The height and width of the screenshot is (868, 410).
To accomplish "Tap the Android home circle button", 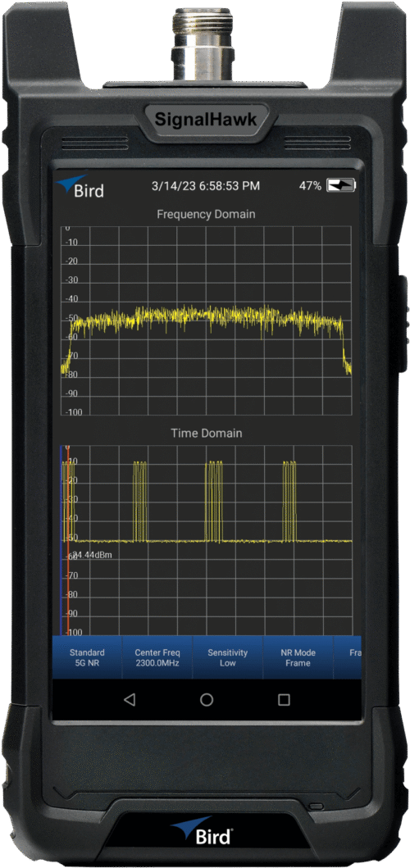I will coord(207,700).
